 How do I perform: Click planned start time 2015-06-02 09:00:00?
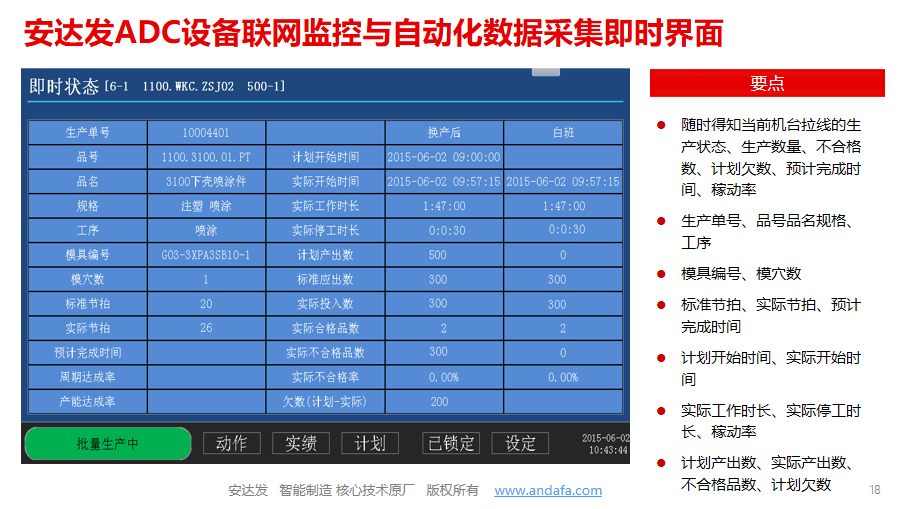(444, 157)
